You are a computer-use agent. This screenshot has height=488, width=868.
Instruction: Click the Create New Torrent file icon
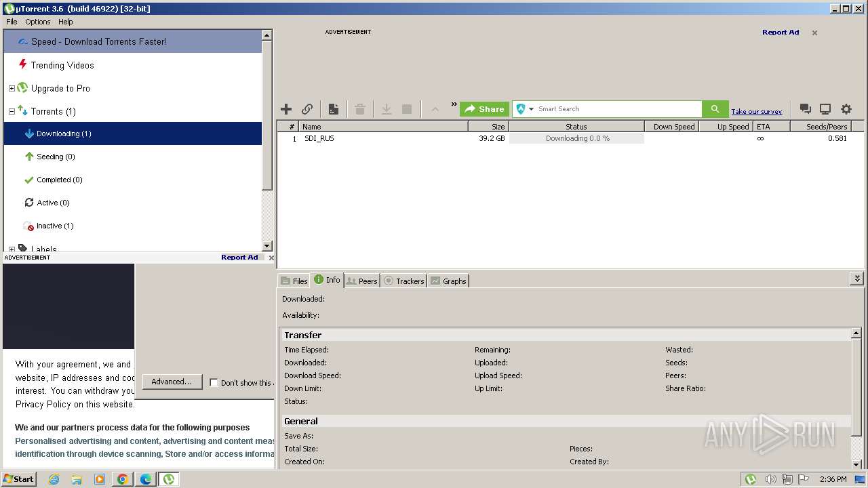(334, 109)
